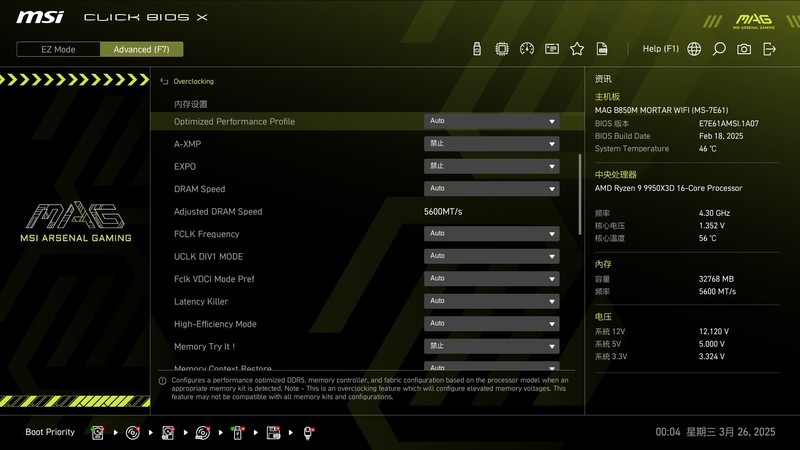The height and width of the screenshot is (450, 800).
Task: Open the document file icon in toolbar
Action: (x=602, y=49)
